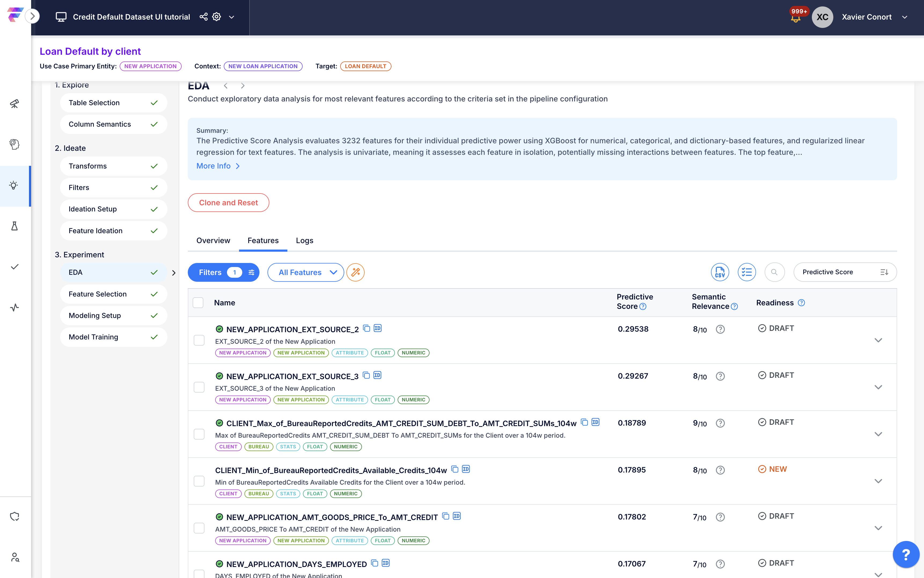
Task: Switch to the Overview tab
Action: coord(213,240)
